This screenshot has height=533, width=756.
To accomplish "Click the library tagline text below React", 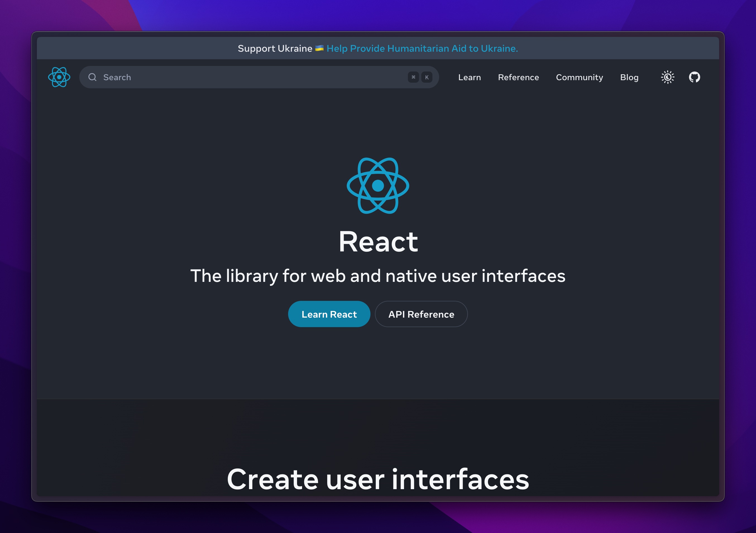I will [378, 276].
